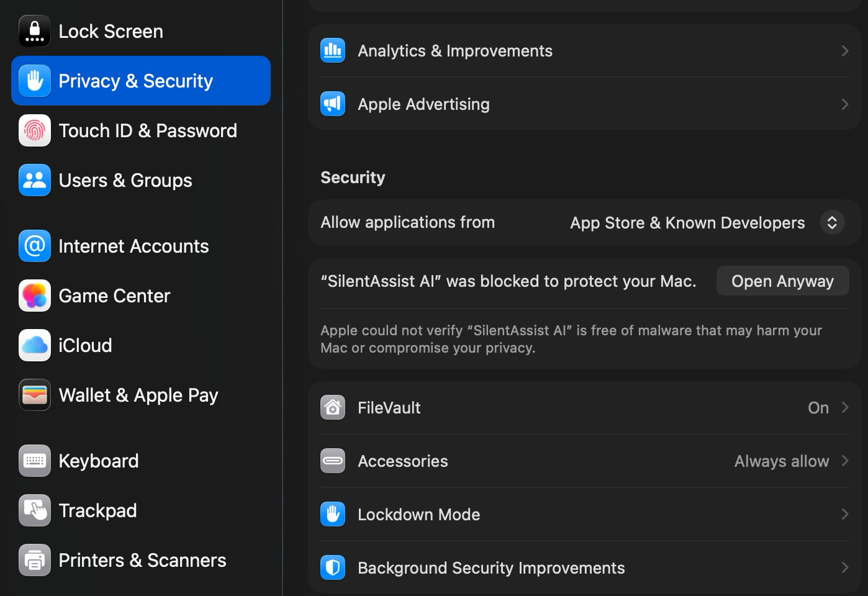868x596 pixels.
Task: Click the Lock Screen sidebar icon
Action: tap(35, 31)
